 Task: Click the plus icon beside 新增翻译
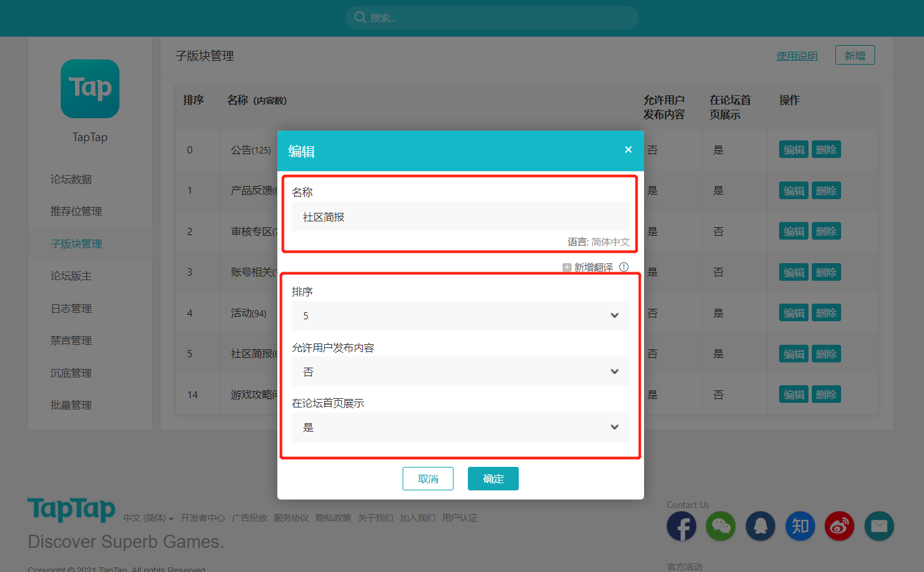(566, 267)
